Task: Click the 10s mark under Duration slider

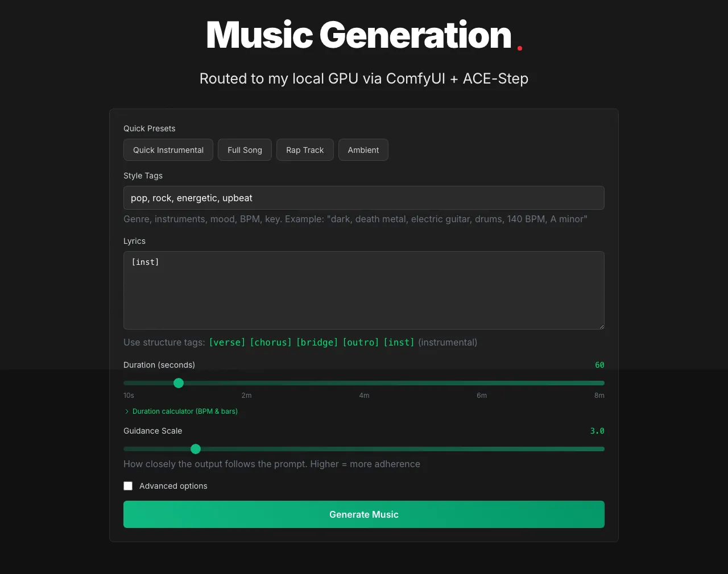Action: coord(129,396)
